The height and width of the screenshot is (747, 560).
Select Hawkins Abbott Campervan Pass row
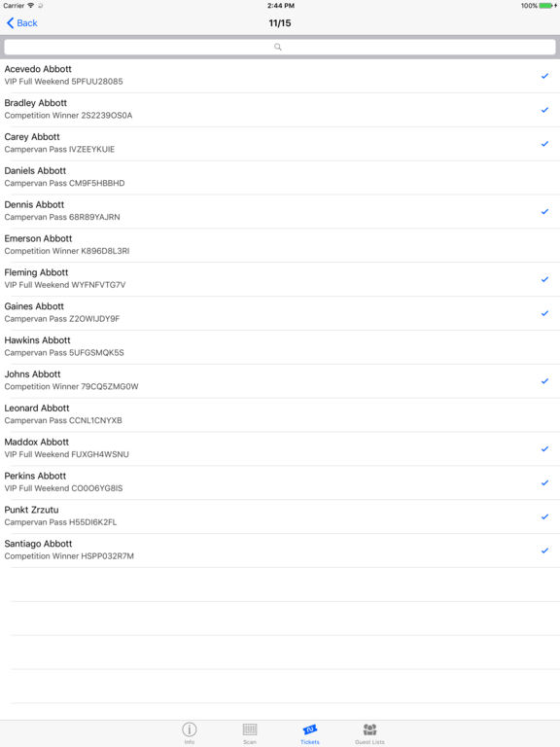pyautogui.click(x=280, y=347)
